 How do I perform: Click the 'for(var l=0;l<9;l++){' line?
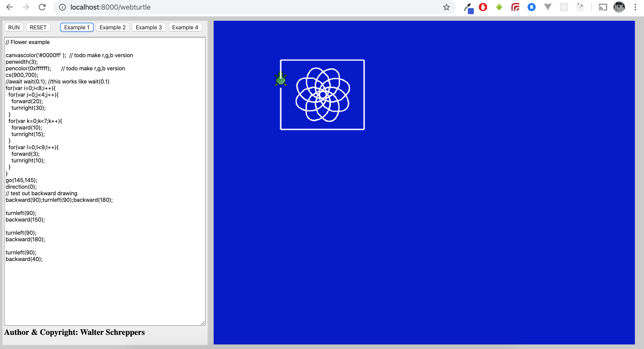[33, 147]
